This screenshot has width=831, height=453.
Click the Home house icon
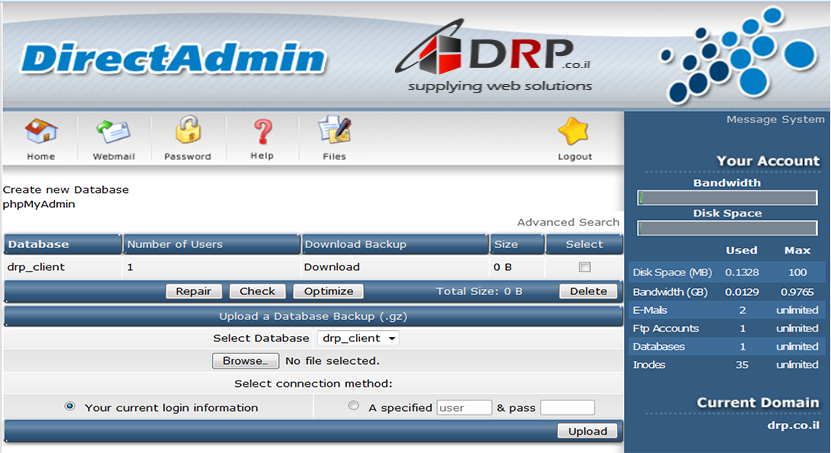41,133
